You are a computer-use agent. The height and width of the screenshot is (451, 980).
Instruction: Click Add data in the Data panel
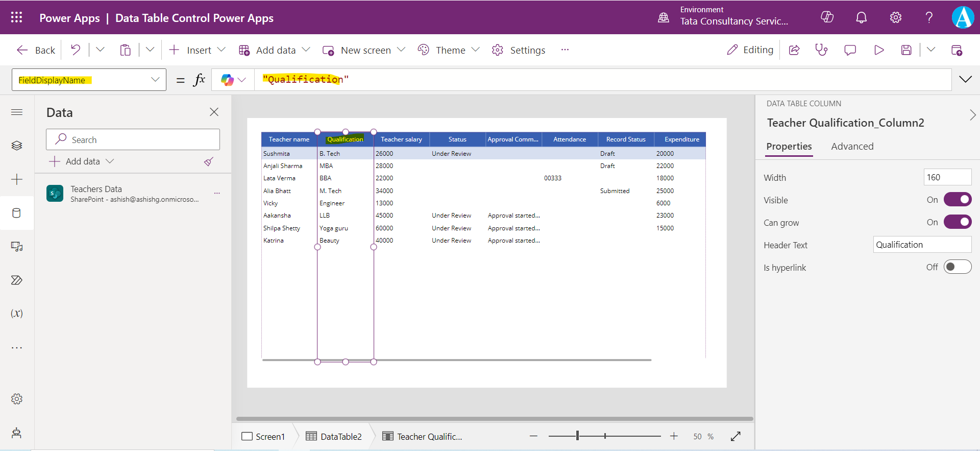pos(82,161)
